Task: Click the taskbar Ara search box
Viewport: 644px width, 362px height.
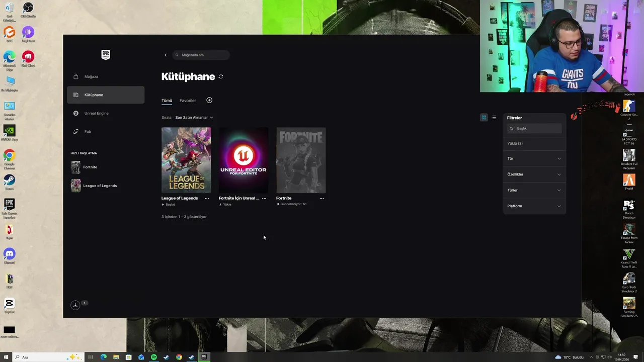Action: tap(47, 357)
